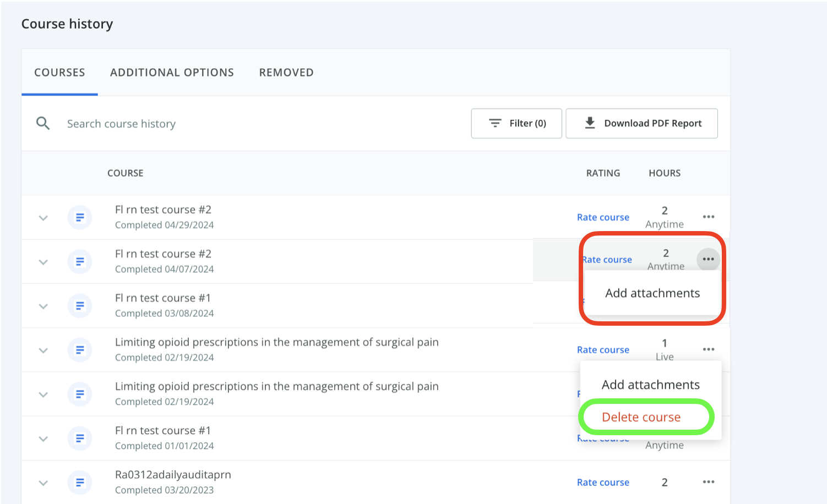Expand the Ra0312adailyauditaprn course row
This screenshot has height=504, width=827.
pos(43,483)
